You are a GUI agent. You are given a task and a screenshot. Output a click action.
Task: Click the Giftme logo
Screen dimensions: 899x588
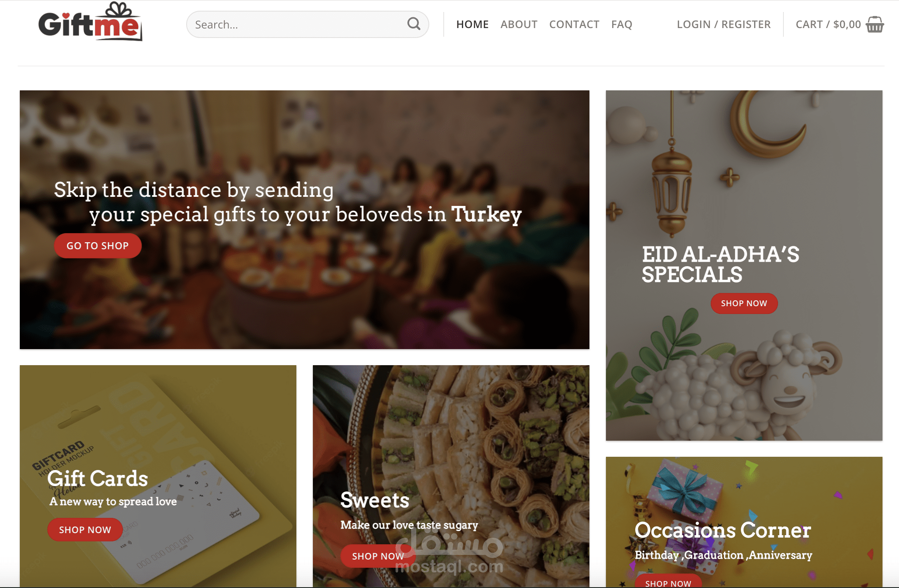(x=90, y=21)
